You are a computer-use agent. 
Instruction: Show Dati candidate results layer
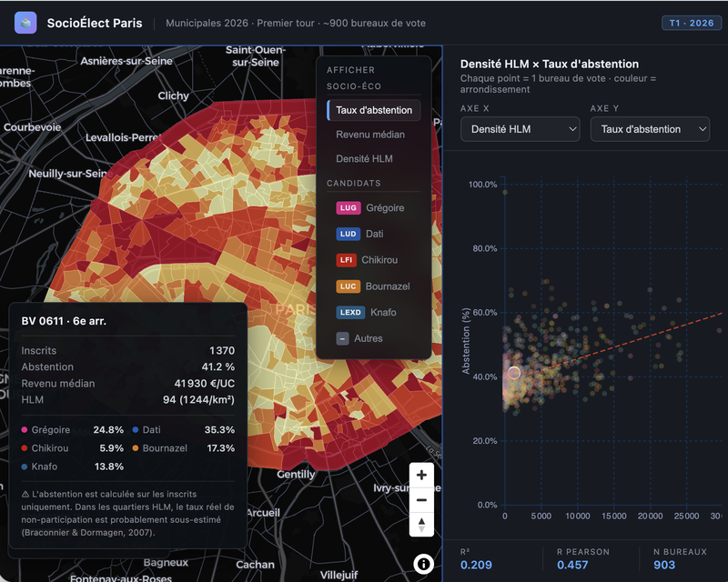tap(374, 234)
